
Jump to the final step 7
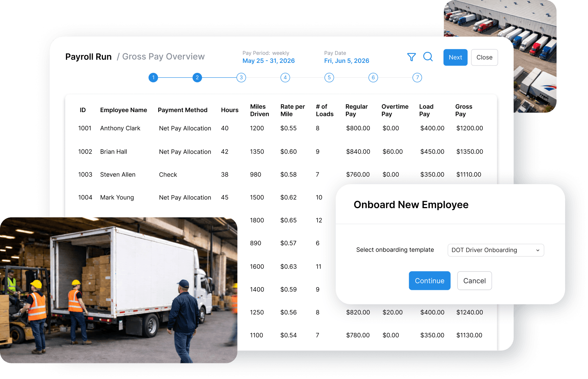(x=417, y=77)
